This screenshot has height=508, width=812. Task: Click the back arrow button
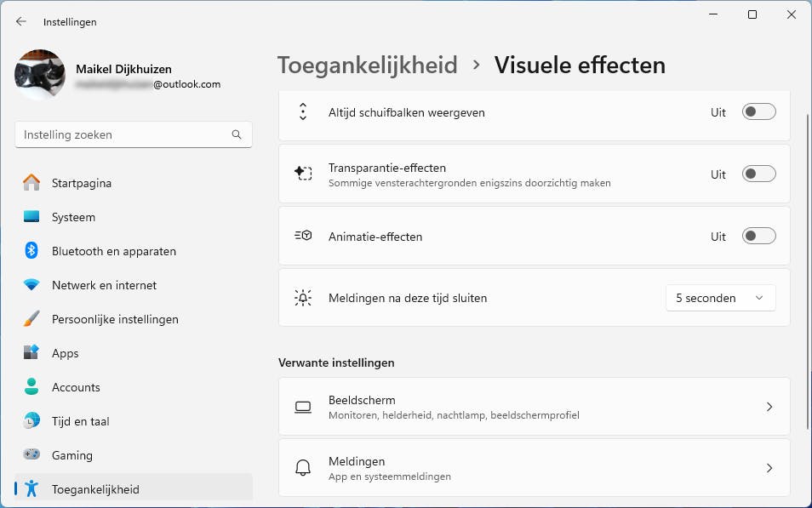click(20, 21)
